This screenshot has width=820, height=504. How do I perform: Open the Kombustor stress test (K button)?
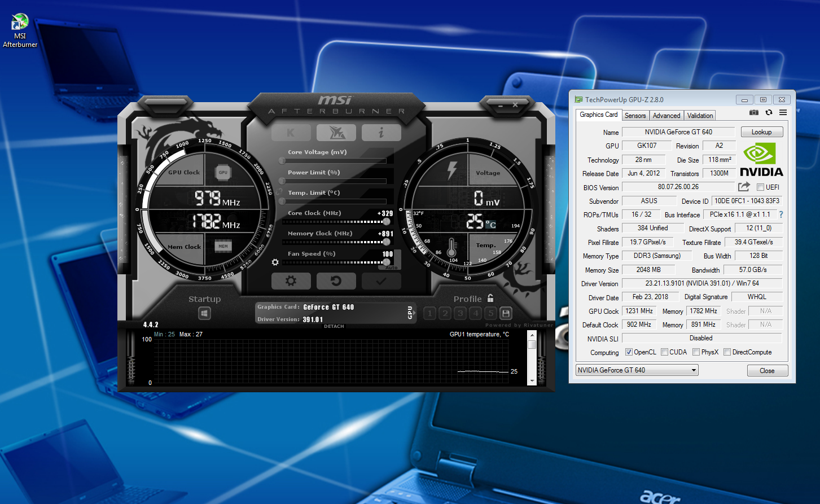tap(291, 133)
